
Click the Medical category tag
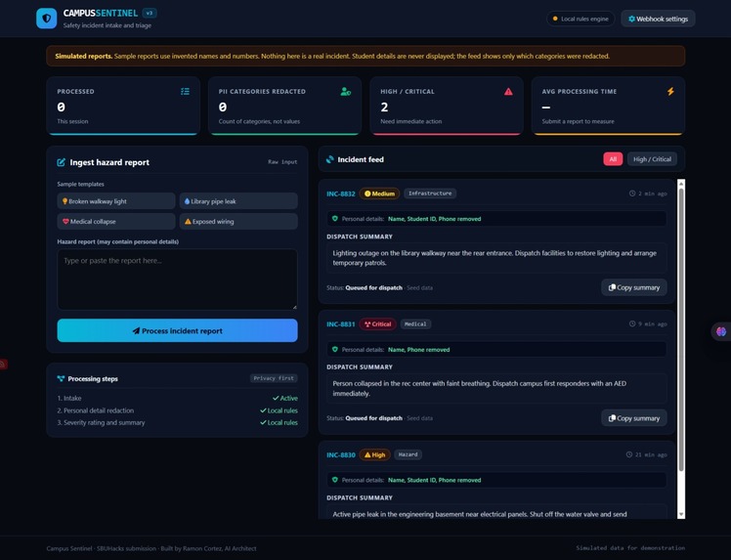pos(415,324)
